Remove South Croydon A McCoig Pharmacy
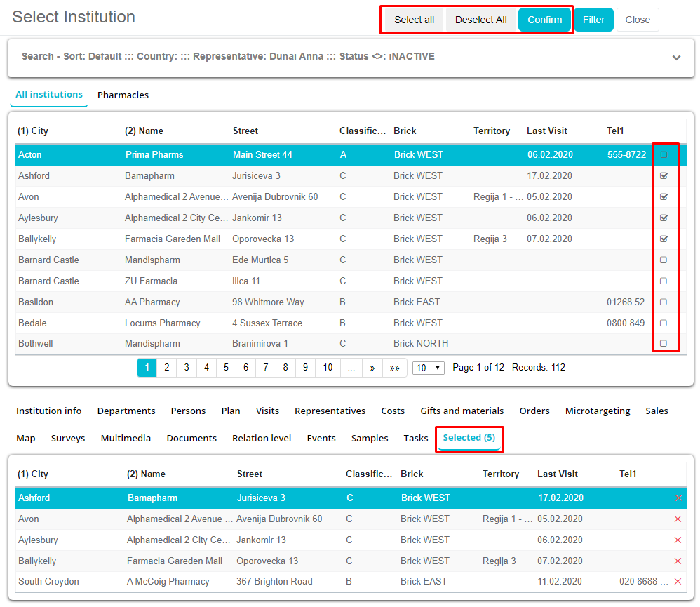 click(678, 582)
